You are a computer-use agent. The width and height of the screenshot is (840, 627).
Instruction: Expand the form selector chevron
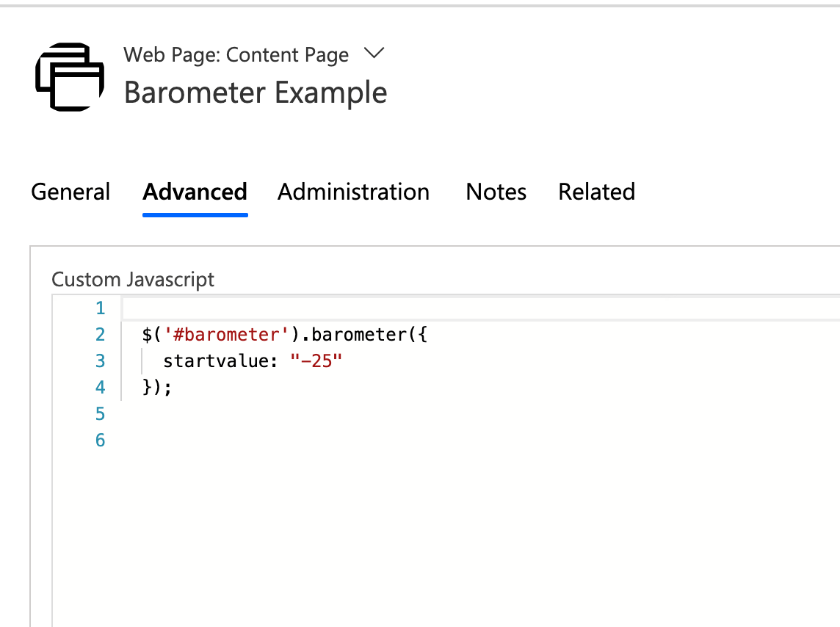(x=374, y=54)
